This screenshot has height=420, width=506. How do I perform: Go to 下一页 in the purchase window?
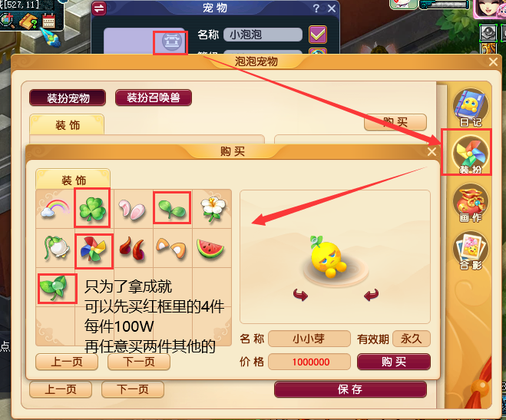[x=139, y=362]
